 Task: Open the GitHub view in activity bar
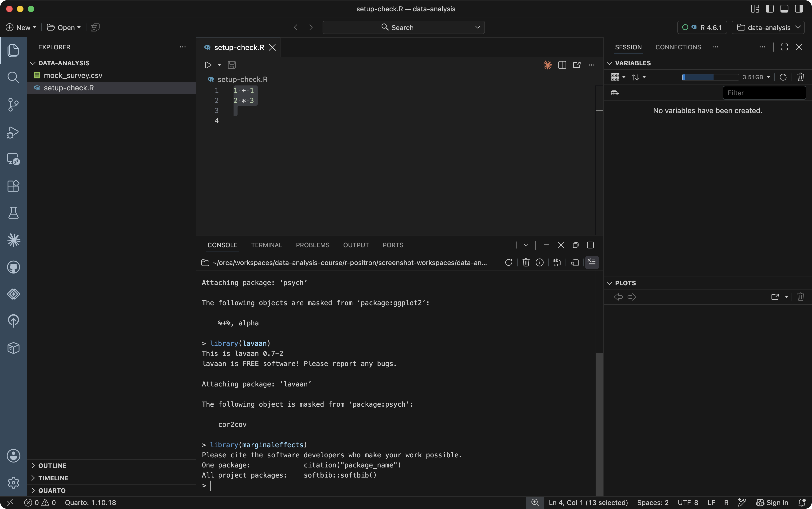coord(13,267)
